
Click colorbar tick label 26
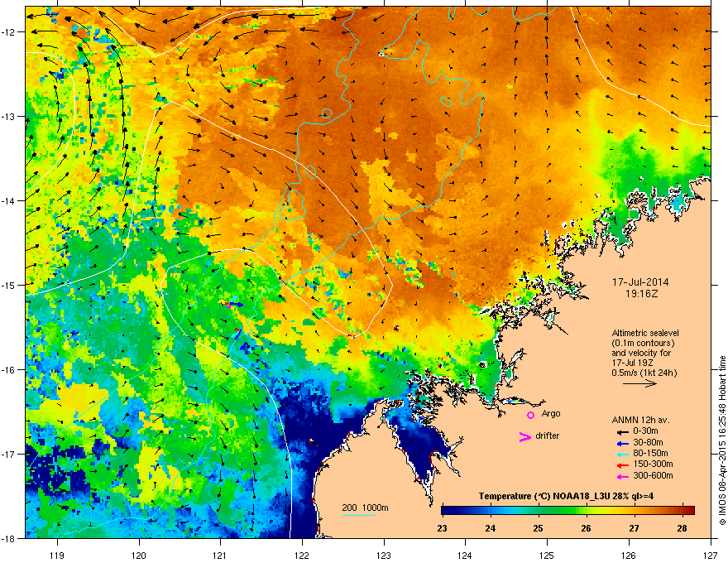coord(586,528)
